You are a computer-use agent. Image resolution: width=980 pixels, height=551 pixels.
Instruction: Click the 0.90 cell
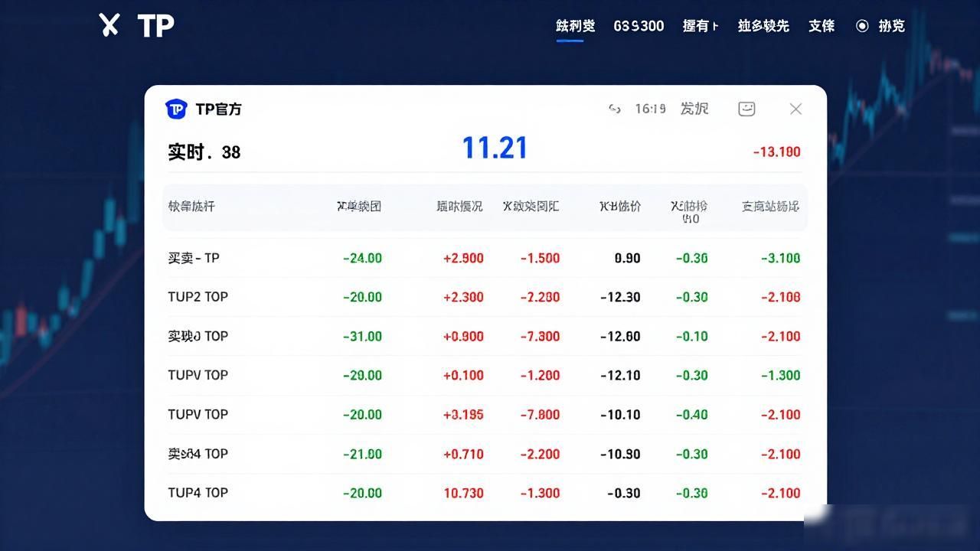click(x=627, y=258)
